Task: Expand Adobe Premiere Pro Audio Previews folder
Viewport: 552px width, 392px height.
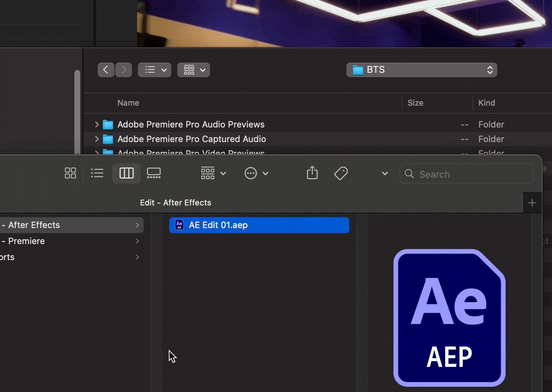Action: (97, 125)
